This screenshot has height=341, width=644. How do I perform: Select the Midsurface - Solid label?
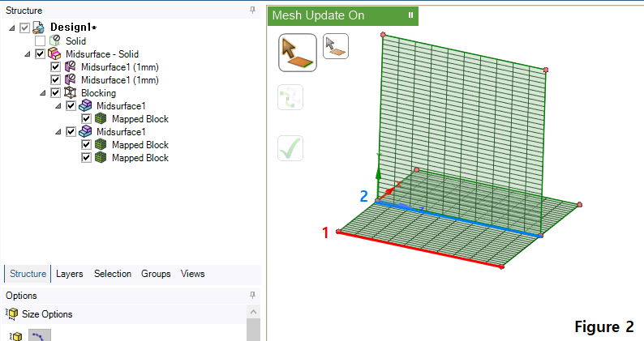(102, 53)
